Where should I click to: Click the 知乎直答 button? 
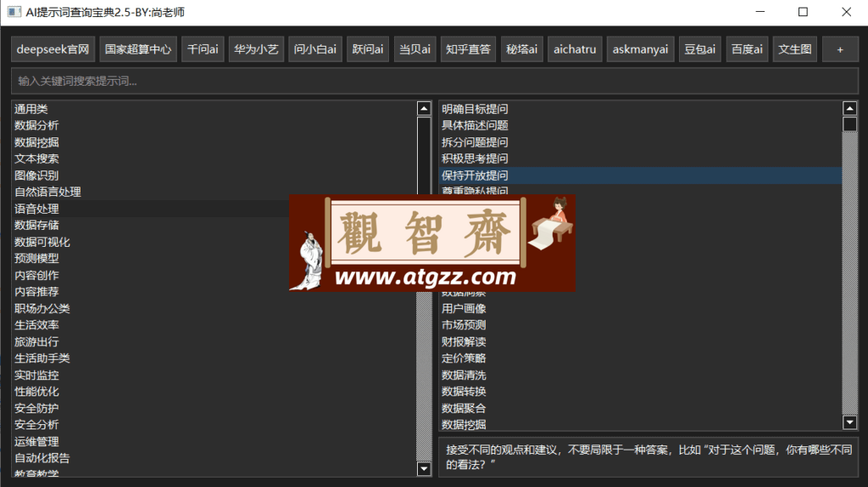(468, 49)
